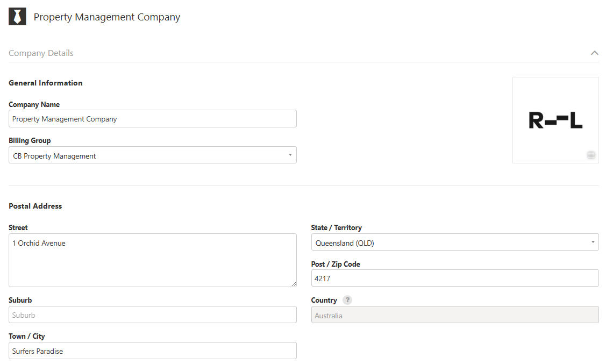
Task: Click the empty Suburb input field
Action: tap(152, 315)
